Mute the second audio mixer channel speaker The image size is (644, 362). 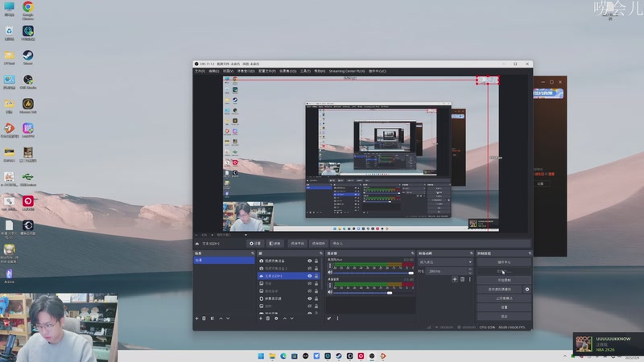pos(330,292)
